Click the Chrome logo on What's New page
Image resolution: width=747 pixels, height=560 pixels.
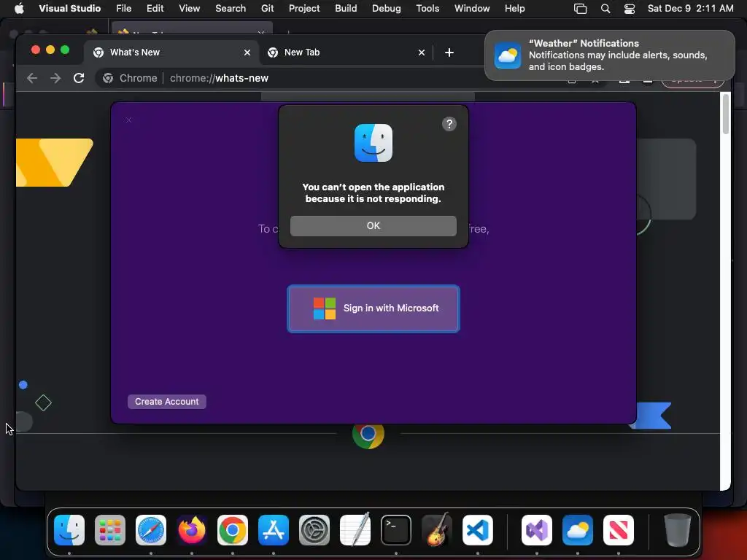(x=368, y=436)
